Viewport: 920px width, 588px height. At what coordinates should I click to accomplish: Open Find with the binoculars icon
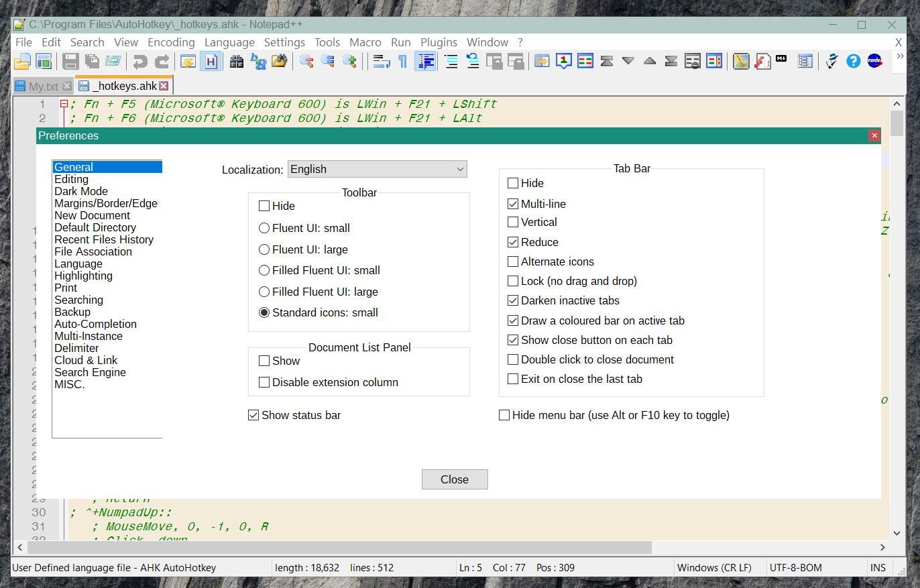[x=237, y=62]
